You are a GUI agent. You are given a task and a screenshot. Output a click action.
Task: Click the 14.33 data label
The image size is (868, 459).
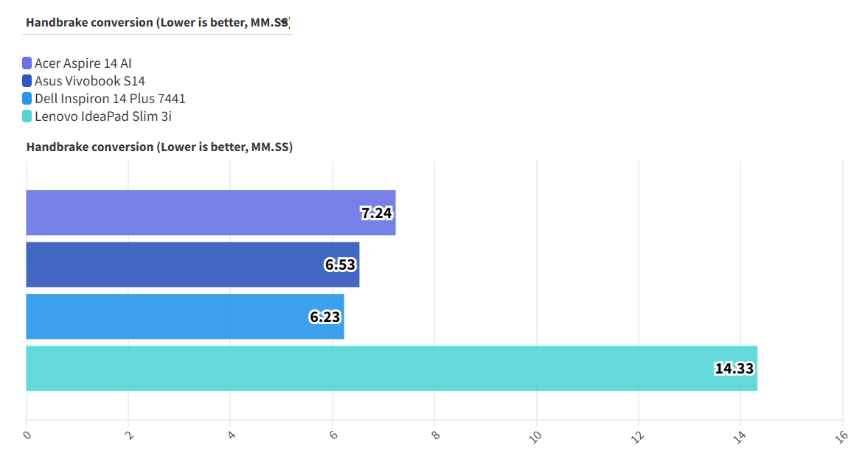[x=735, y=368]
